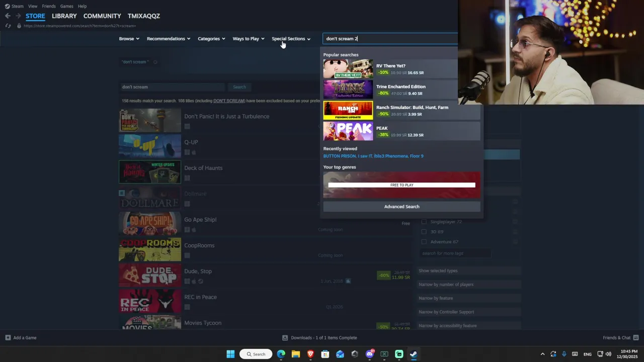Click the search for more tags field
This screenshot has height=362, width=644.
(455, 253)
